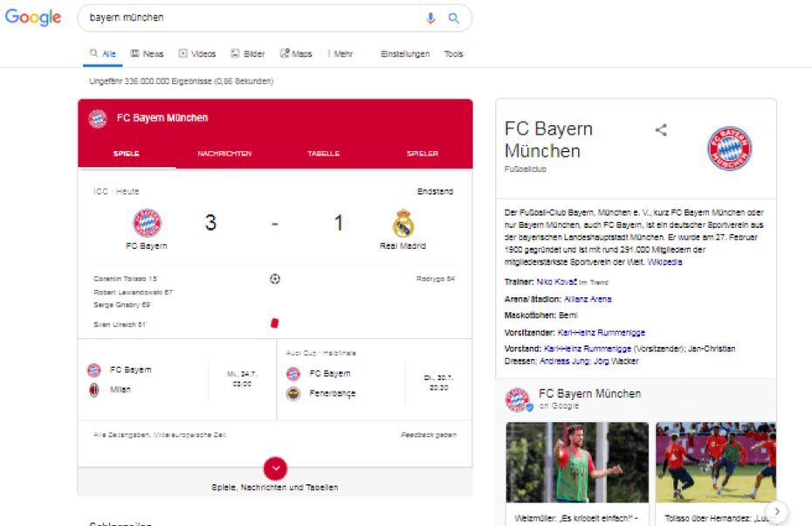The width and height of the screenshot is (812, 526).
Task: Show next image carousel arrow
Action: pyautogui.click(x=776, y=511)
